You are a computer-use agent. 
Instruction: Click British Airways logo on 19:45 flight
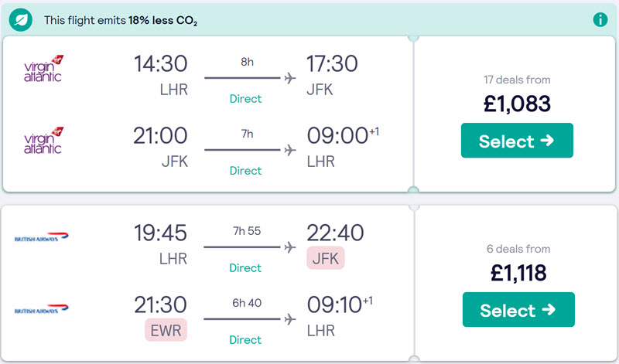click(x=41, y=236)
